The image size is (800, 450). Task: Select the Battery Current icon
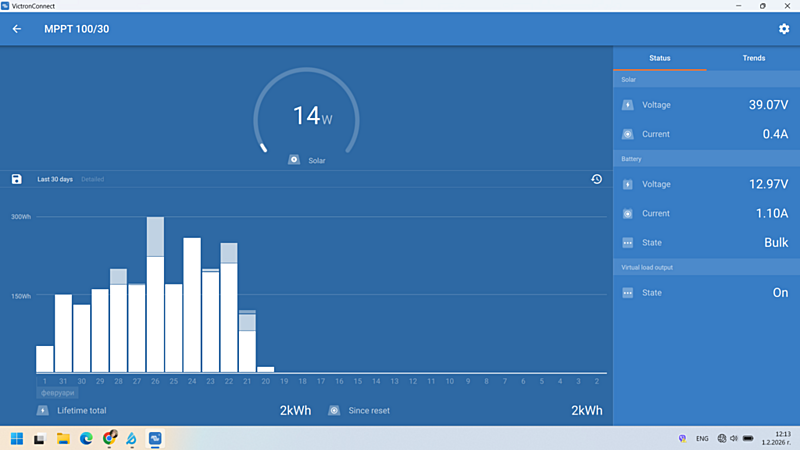point(628,213)
